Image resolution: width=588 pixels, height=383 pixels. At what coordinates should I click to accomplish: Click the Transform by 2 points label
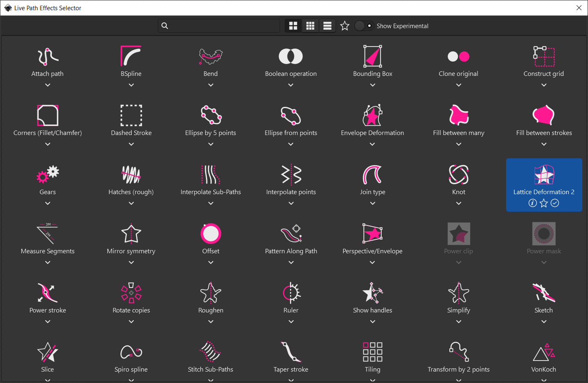(459, 370)
